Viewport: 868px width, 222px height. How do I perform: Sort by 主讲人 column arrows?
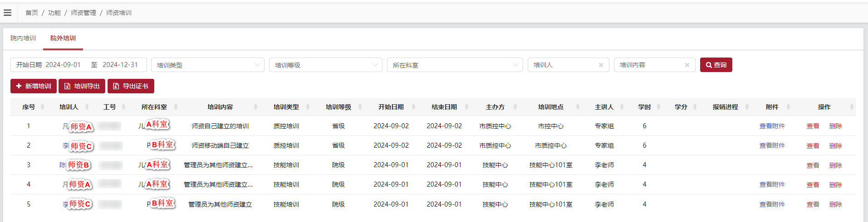[x=622, y=107]
